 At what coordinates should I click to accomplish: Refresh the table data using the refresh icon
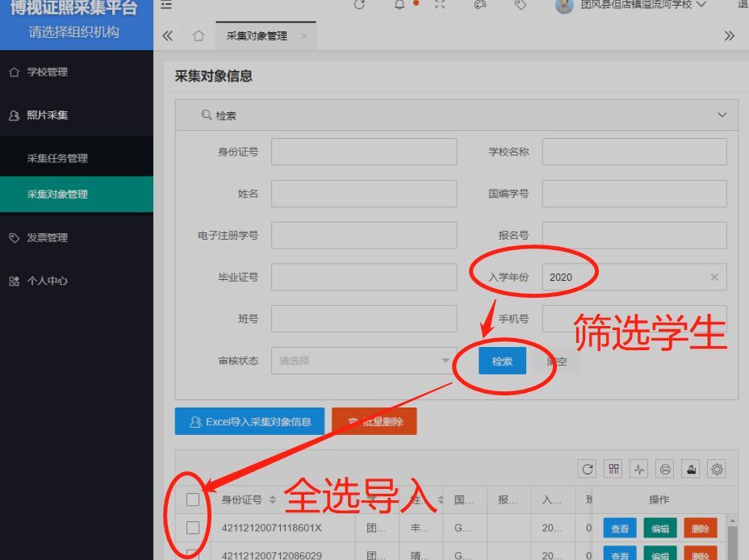coord(587,468)
